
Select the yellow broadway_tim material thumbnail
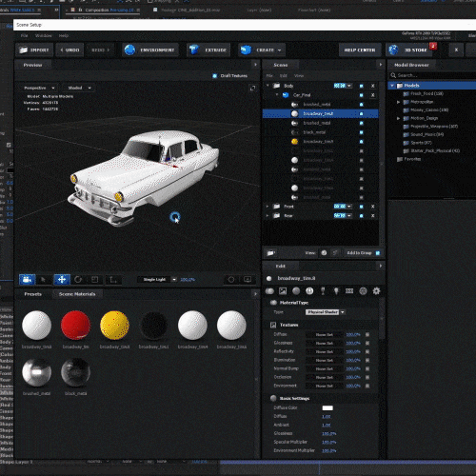(x=114, y=326)
